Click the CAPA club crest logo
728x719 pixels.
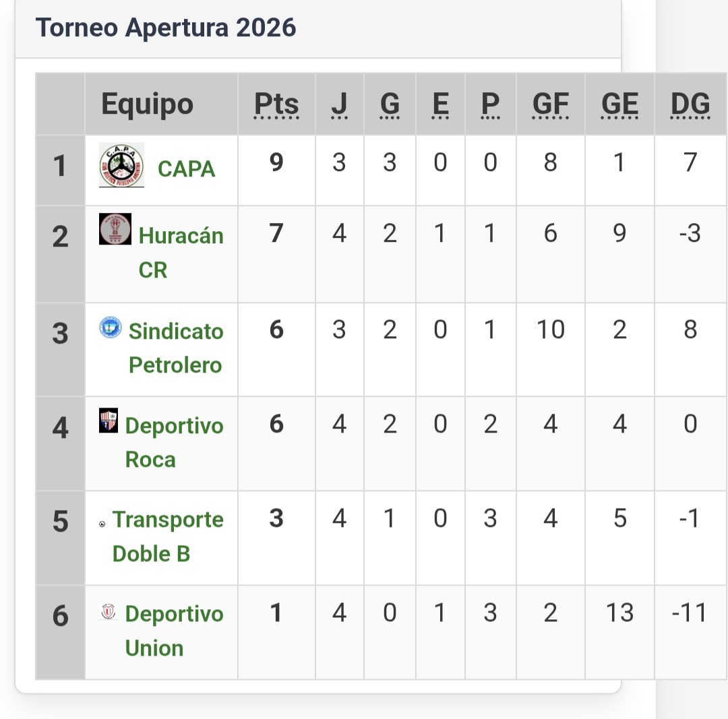click(x=121, y=165)
